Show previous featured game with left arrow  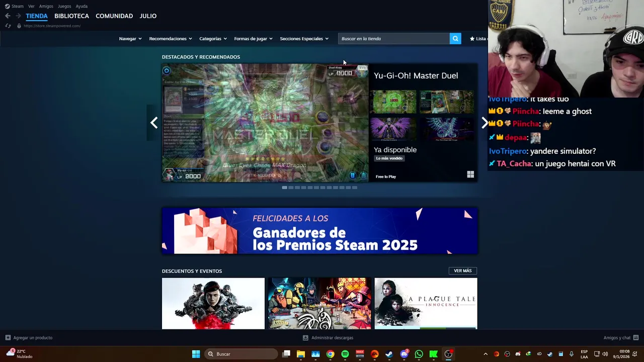coord(154,123)
